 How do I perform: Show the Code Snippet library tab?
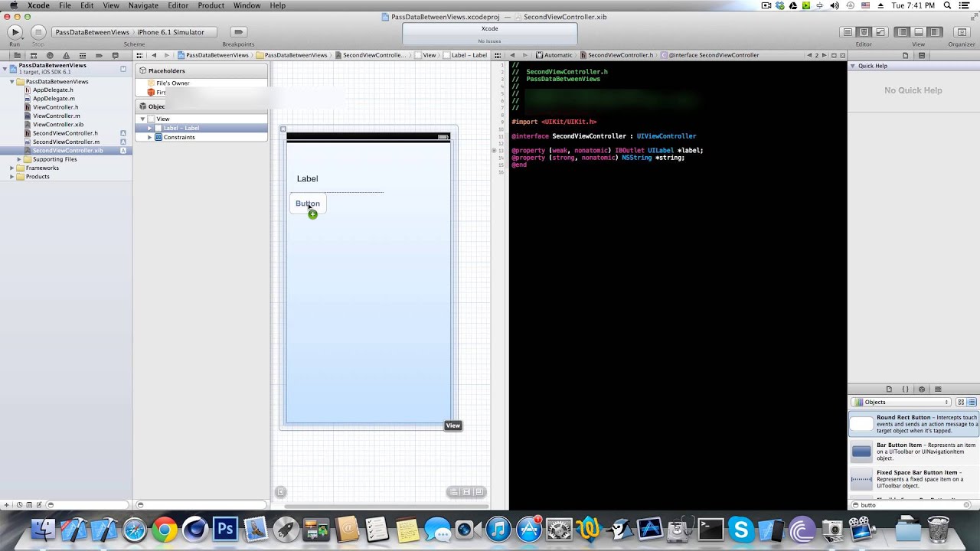[x=905, y=390]
